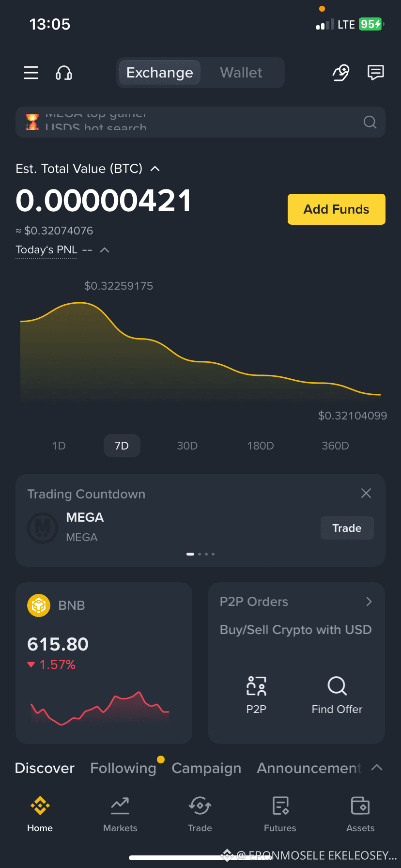Expand the Est. Total Value currency chevron

point(155,169)
